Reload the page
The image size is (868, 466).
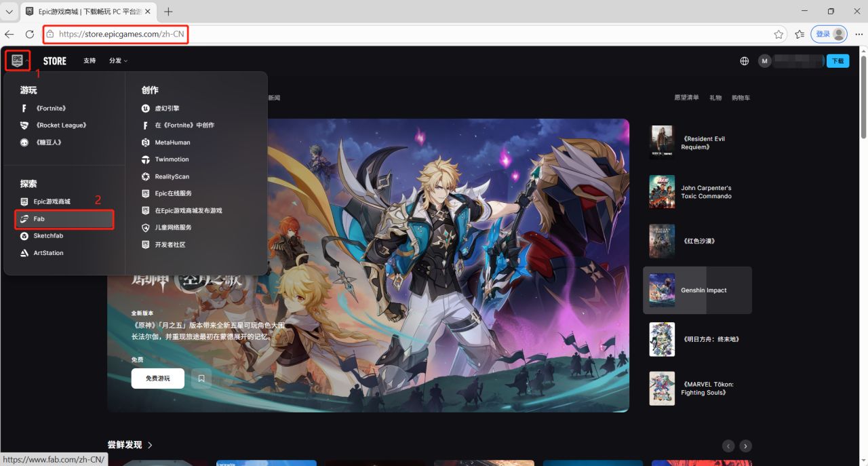[x=30, y=34]
